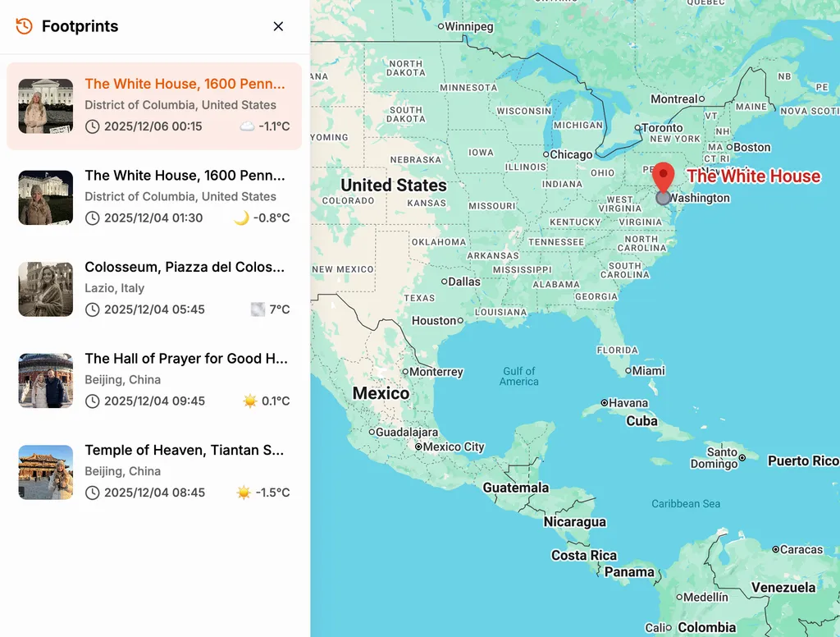
Task: Open the Temple of Heaven photo thumbnail
Action: (46, 472)
